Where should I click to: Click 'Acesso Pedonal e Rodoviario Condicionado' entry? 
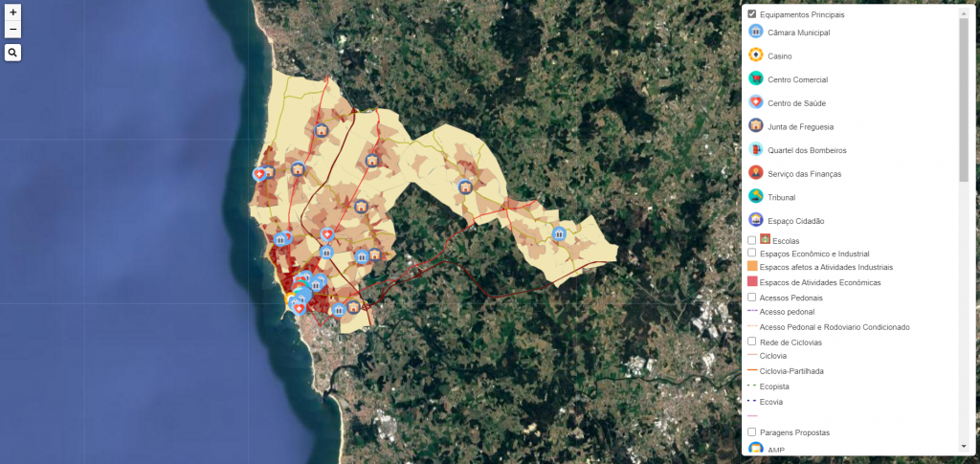pos(835,327)
